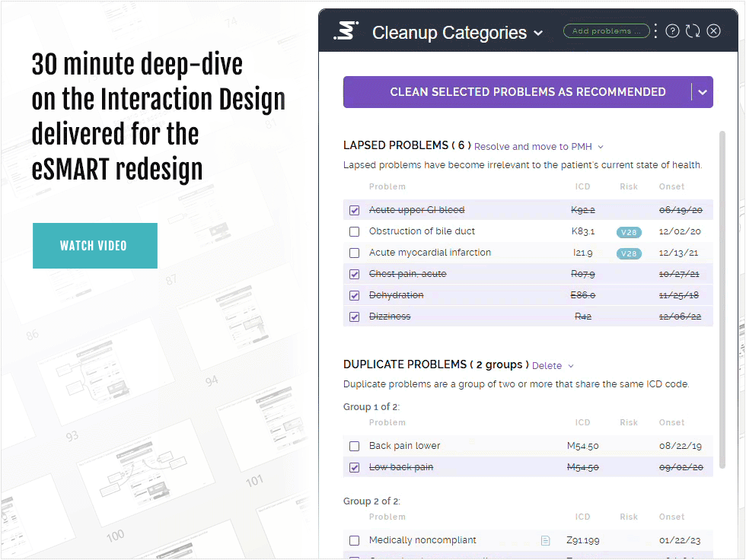This screenshot has height=560, width=746.
Task: Click onset date 12/02/20
Action: 679,231
